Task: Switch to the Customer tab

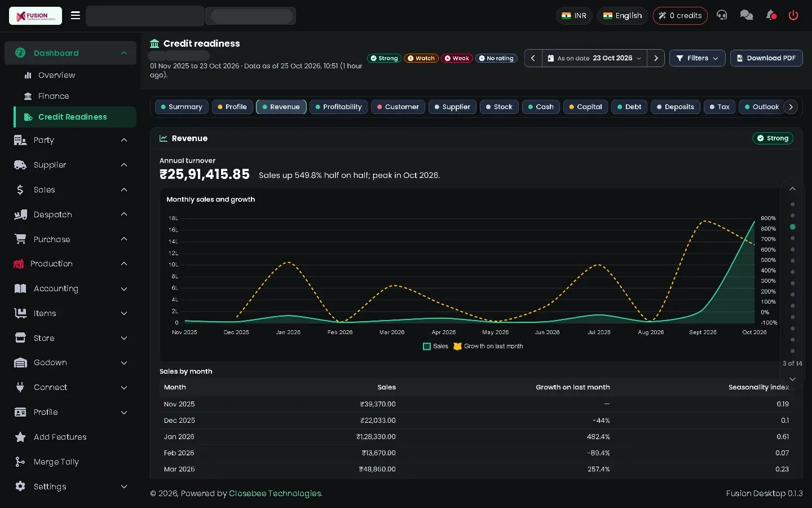Action: click(x=398, y=107)
